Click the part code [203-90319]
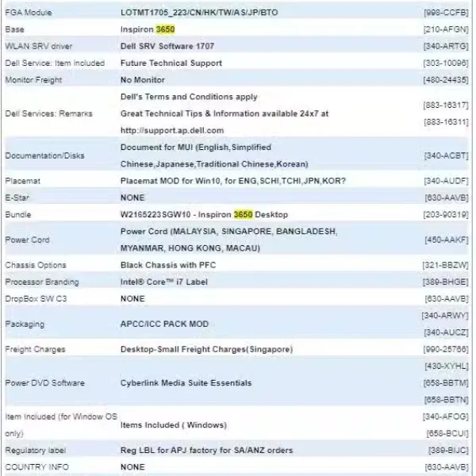Viewport: 476px width, 476px height. [x=446, y=215]
